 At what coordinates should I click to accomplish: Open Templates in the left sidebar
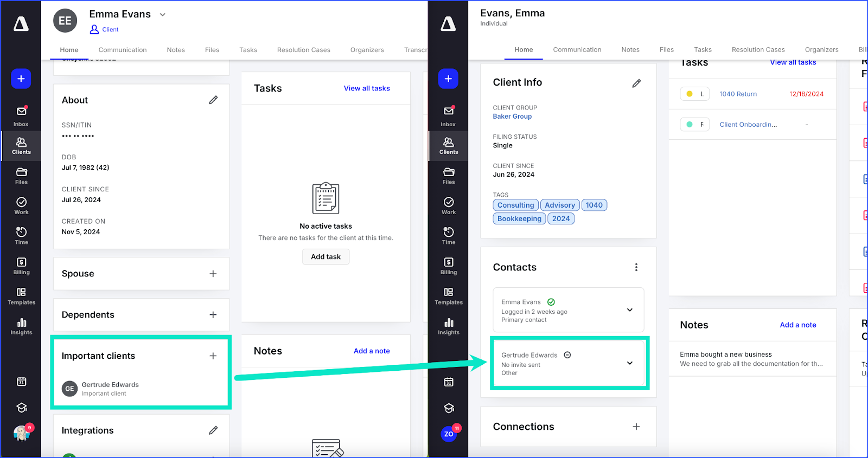point(21,296)
